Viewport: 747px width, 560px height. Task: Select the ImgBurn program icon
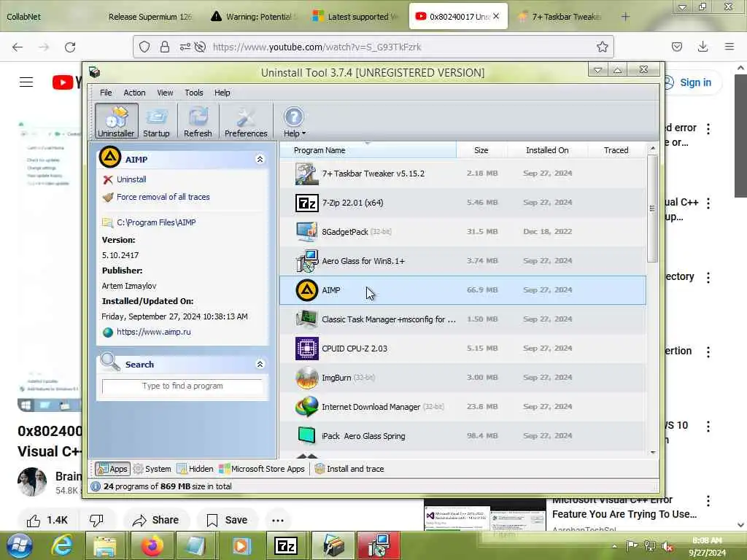point(306,378)
